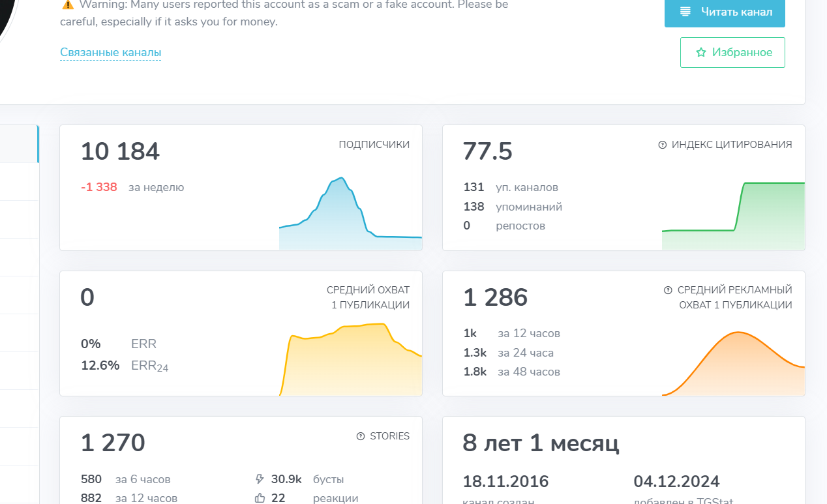Click the lightning icon next to бусты

(260, 479)
